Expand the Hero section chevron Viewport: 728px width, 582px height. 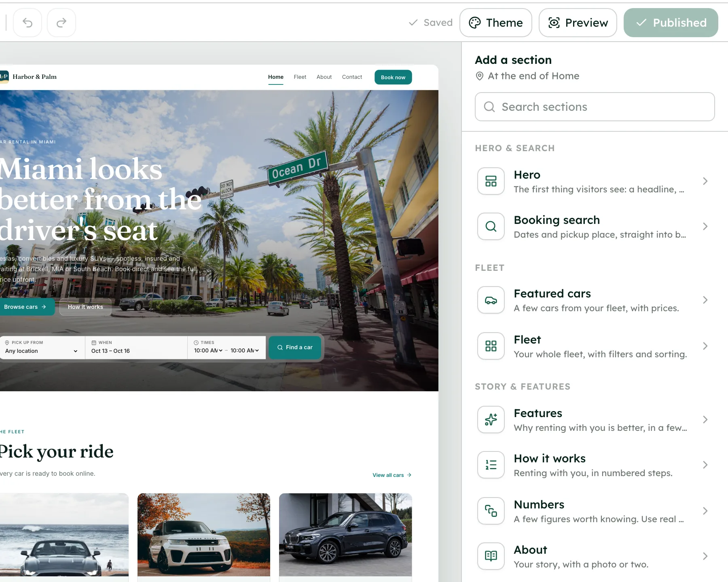point(705,181)
